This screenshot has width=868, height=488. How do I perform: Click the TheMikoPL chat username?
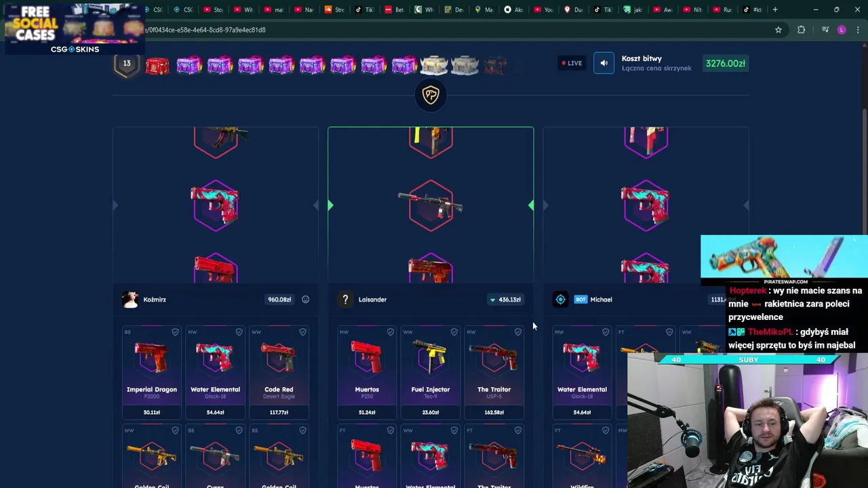(x=770, y=332)
